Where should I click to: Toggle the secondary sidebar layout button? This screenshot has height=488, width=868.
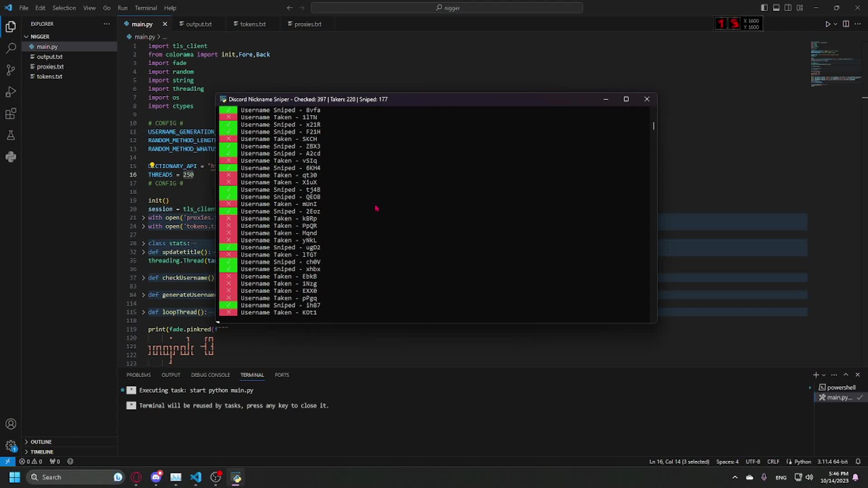tap(788, 8)
